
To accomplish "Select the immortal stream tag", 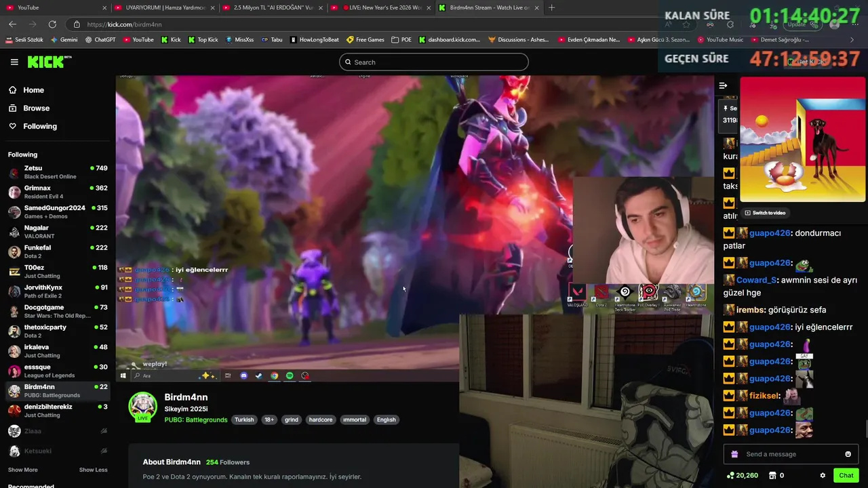I will coord(355,420).
